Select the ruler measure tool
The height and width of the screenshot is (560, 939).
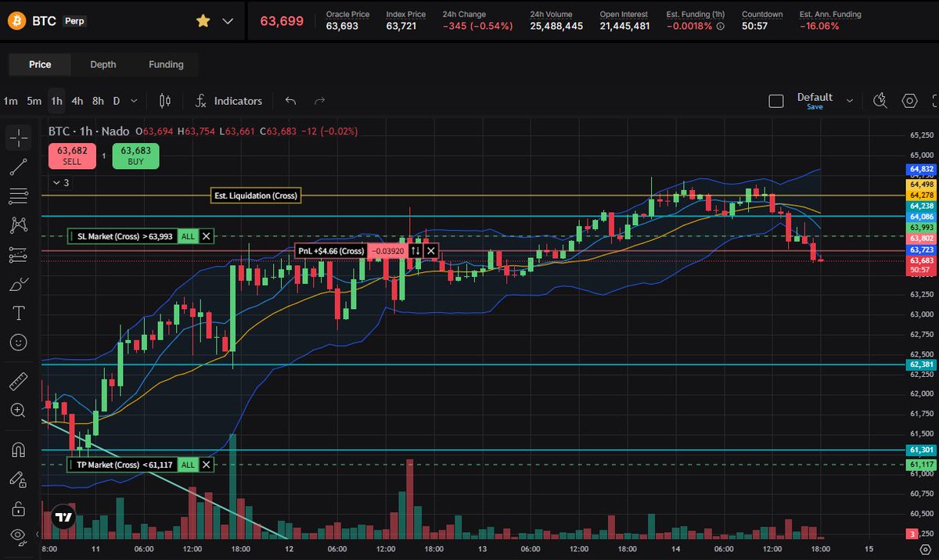19,382
